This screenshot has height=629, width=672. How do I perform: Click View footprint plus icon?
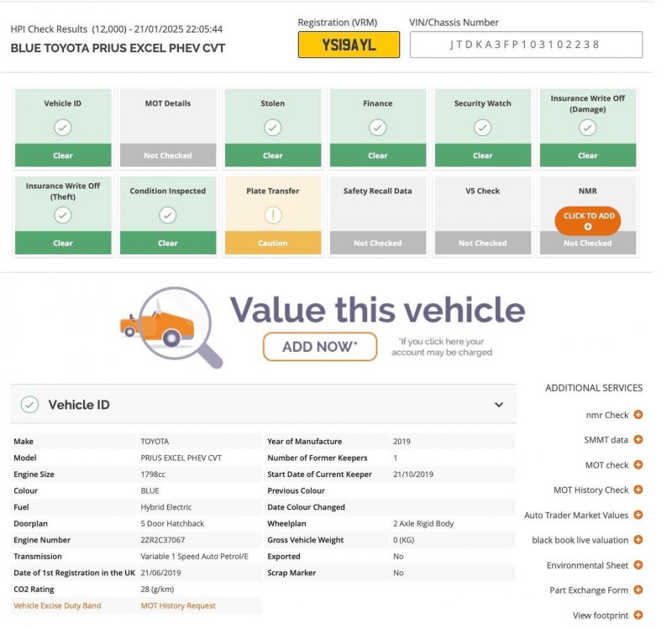tap(638, 615)
